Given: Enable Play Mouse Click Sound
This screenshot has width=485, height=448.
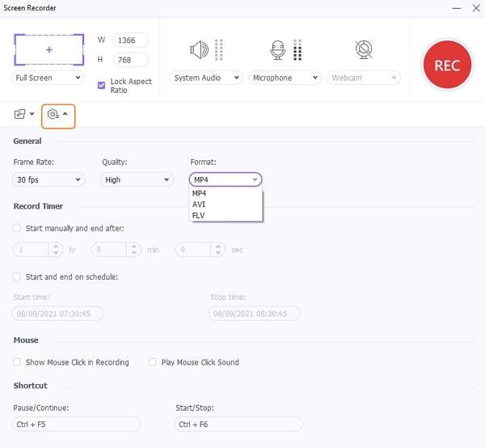Looking at the screenshot, I should pyautogui.click(x=153, y=362).
